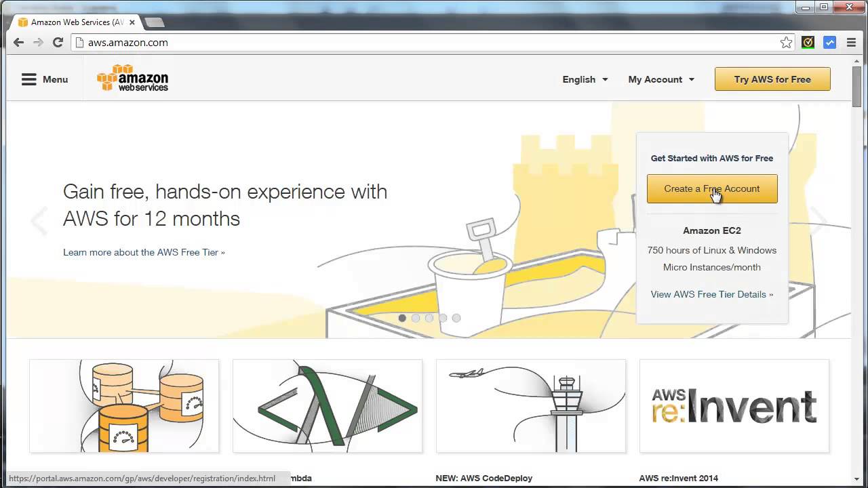Close the Chrome window
868x488 pixels.
point(848,7)
